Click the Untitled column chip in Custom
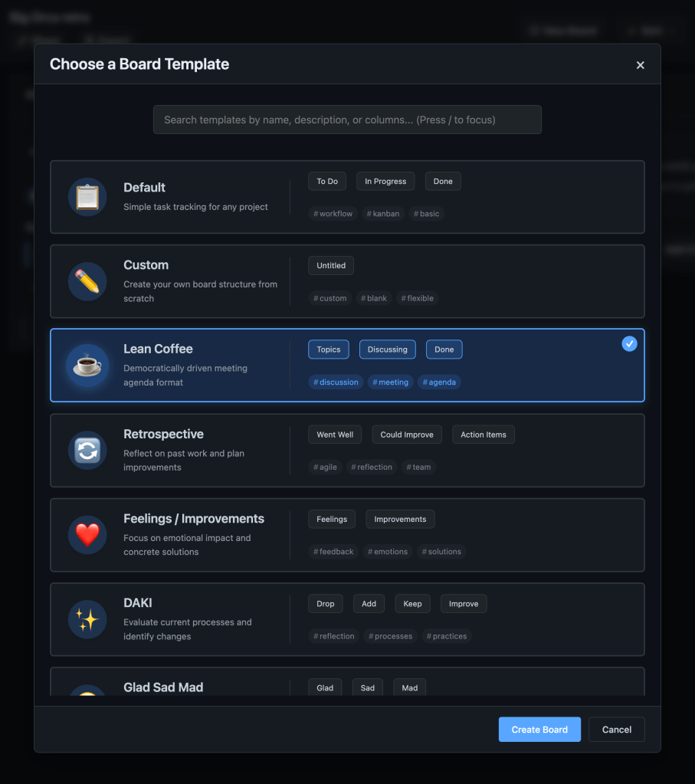This screenshot has width=695, height=784. coord(330,266)
